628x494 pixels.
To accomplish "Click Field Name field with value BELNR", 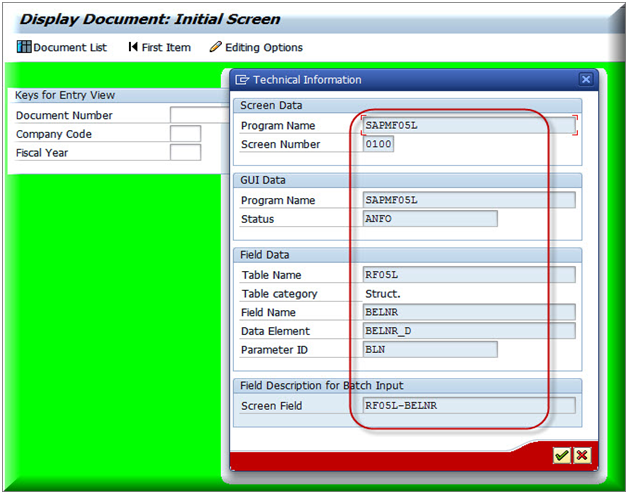I will coord(469,312).
